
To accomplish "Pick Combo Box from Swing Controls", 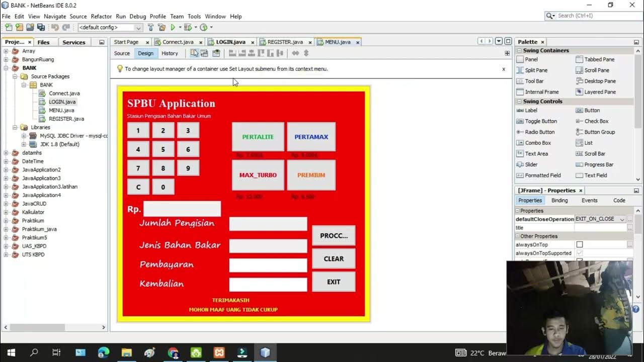I will [534, 143].
